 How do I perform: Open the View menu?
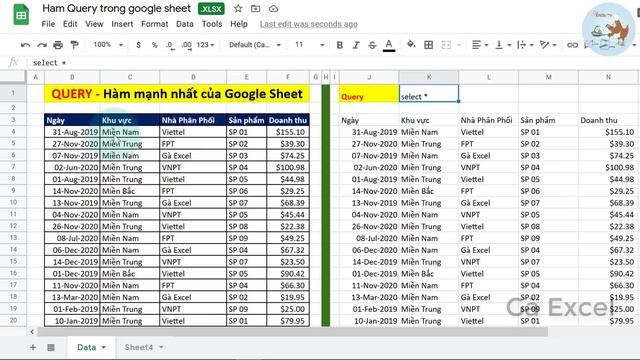pyautogui.click(x=94, y=24)
